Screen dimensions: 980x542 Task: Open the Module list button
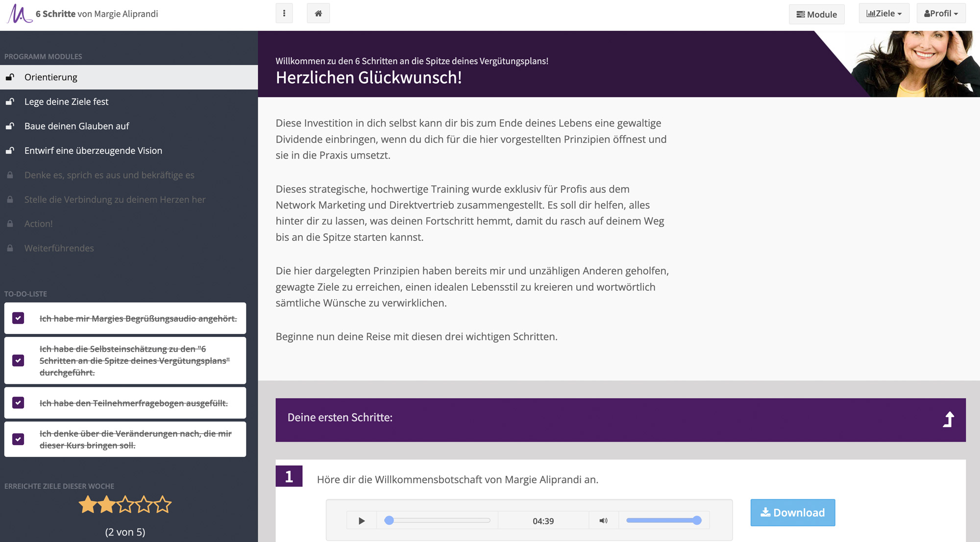(816, 14)
